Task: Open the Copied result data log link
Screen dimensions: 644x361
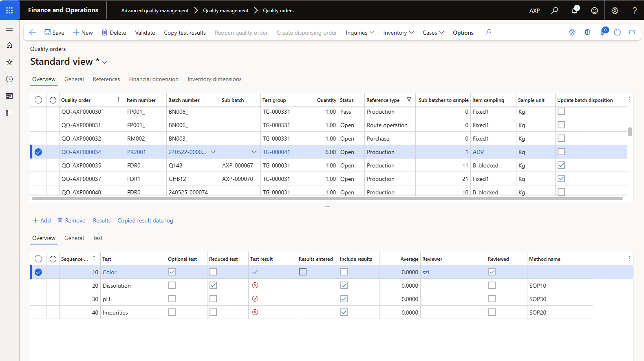Action: (x=145, y=220)
